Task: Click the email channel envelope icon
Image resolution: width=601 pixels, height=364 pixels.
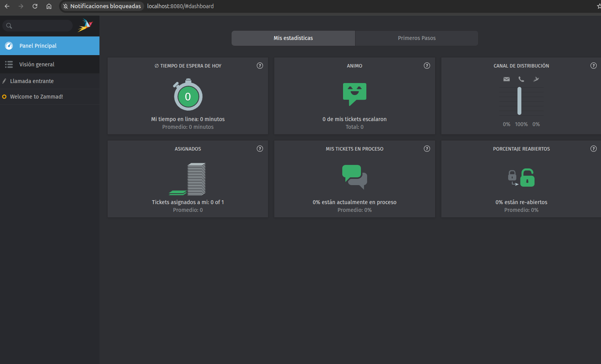Action: (x=506, y=79)
